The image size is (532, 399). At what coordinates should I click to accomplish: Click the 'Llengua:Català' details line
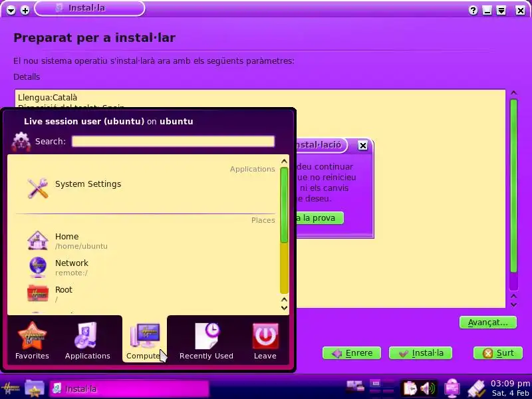click(x=47, y=97)
